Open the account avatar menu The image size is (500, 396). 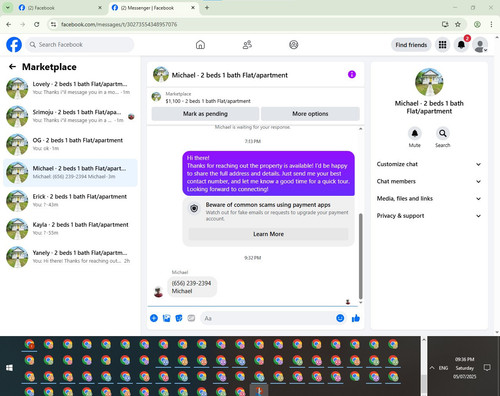pyautogui.click(x=480, y=45)
